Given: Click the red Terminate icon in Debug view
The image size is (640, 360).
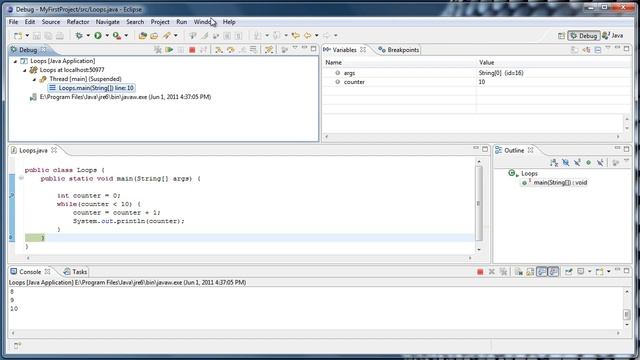Looking at the screenshot, I should (192, 50).
